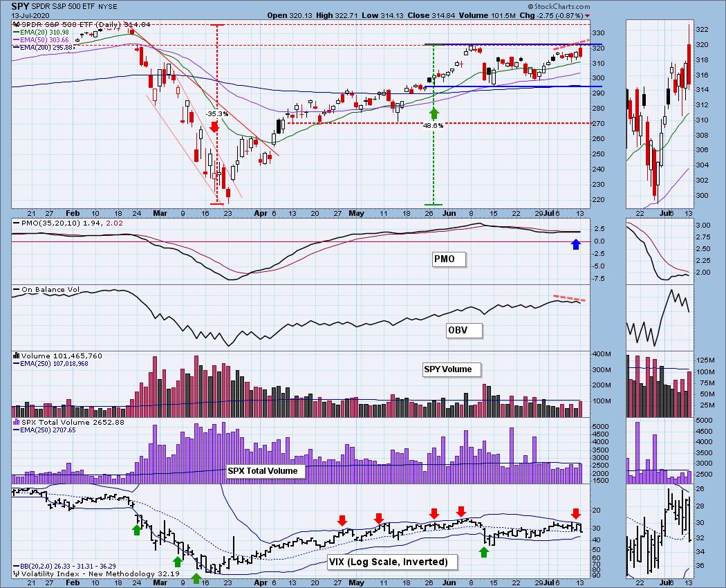Screen dimensions: 726x588
Task: Click the -35.3% decline label
Action: pyautogui.click(x=217, y=113)
